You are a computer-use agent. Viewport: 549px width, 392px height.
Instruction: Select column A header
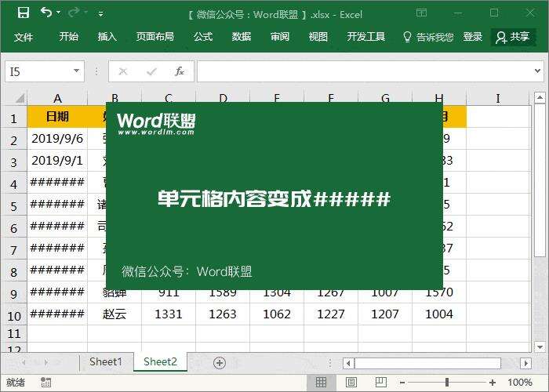coord(57,98)
